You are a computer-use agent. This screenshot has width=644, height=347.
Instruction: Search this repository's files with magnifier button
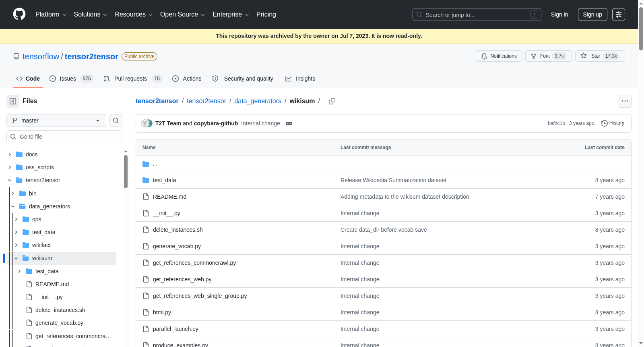coord(116,121)
